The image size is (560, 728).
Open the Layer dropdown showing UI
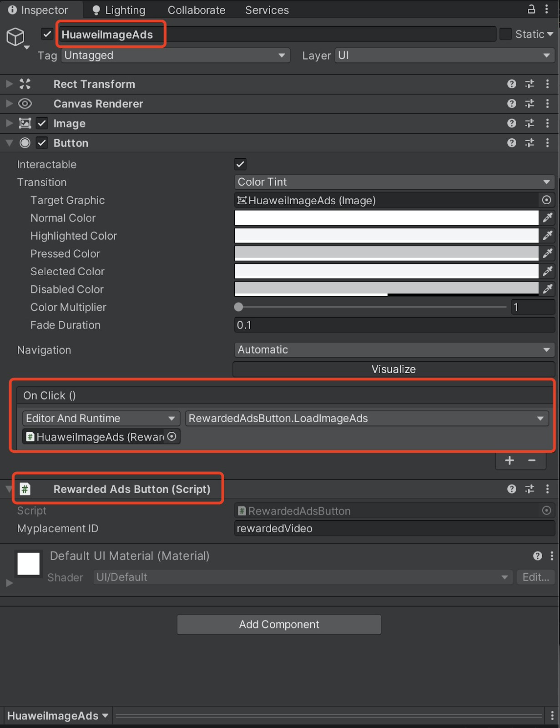coord(444,55)
